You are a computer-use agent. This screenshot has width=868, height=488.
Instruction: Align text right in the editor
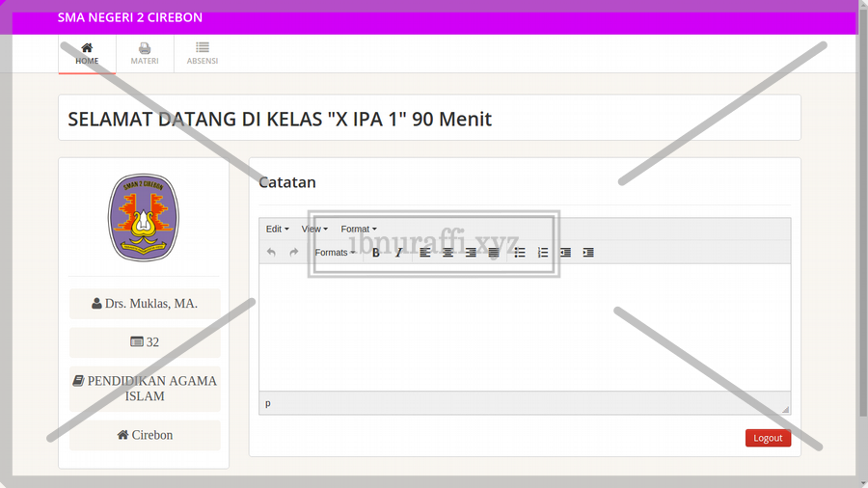(x=471, y=253)
